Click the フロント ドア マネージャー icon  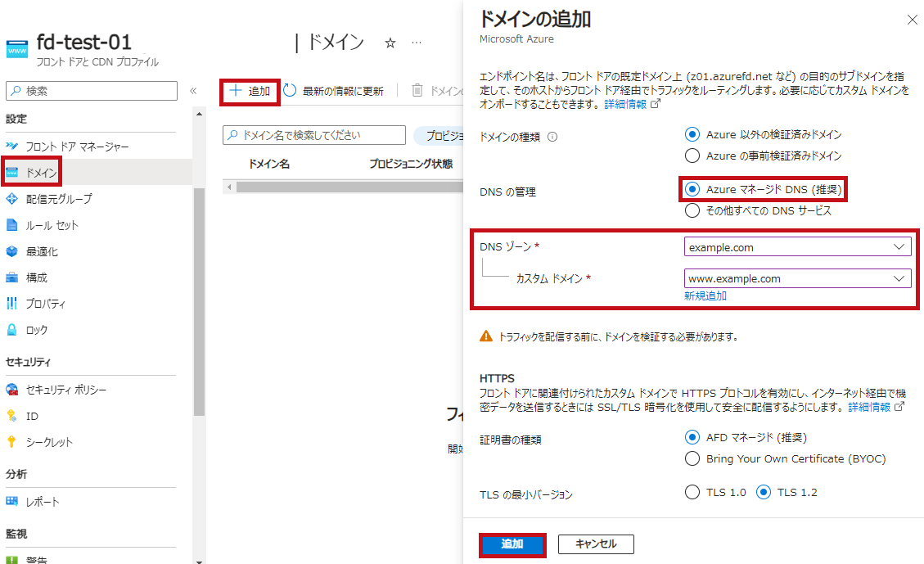(11, 147)
